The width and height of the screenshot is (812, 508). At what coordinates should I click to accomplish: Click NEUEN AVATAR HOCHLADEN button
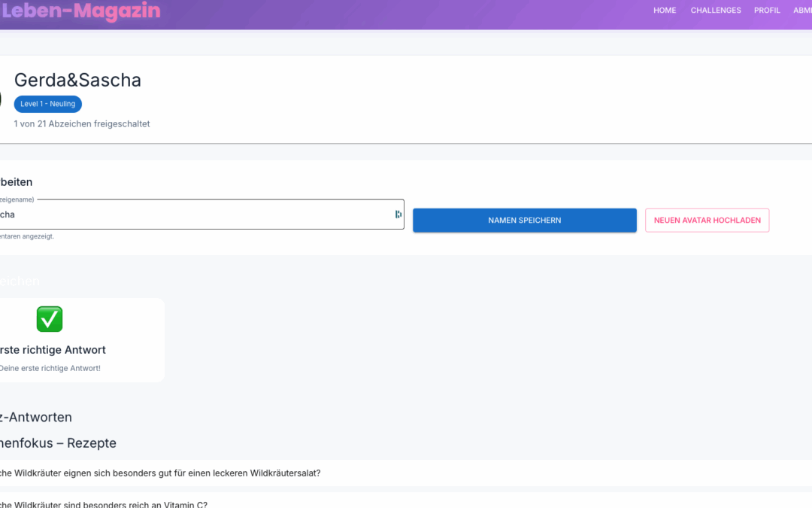click(707, 221)
